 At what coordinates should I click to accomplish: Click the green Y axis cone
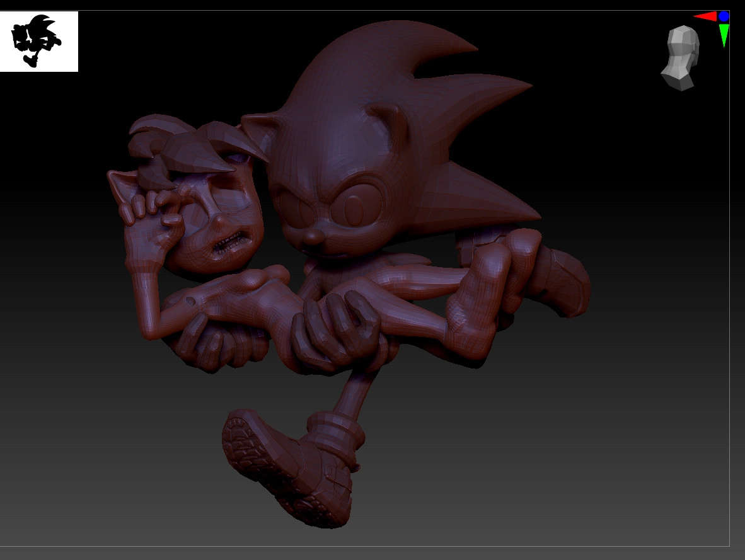point(724,35)
